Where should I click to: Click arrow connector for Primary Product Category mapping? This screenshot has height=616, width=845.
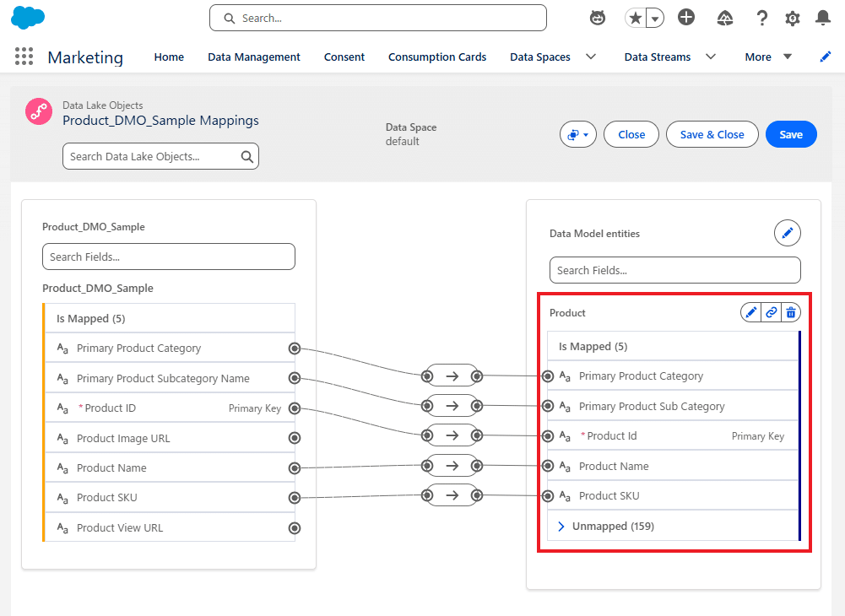point(452,376)
